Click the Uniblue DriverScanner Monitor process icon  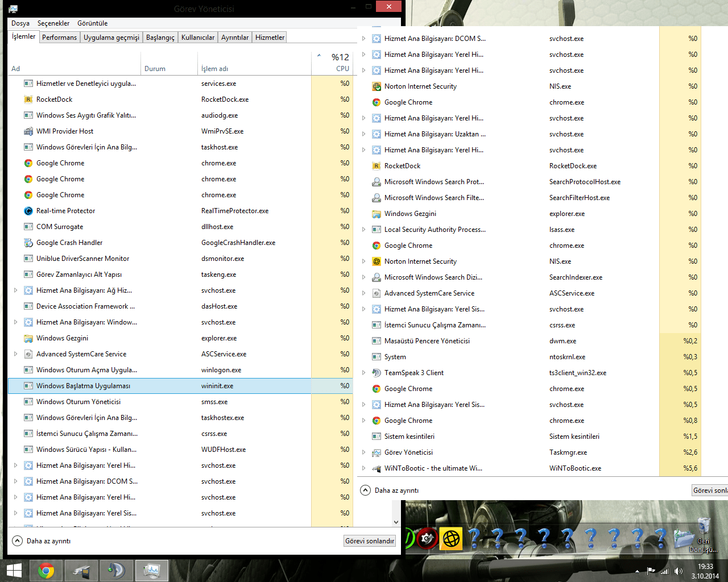pos(28,259)
